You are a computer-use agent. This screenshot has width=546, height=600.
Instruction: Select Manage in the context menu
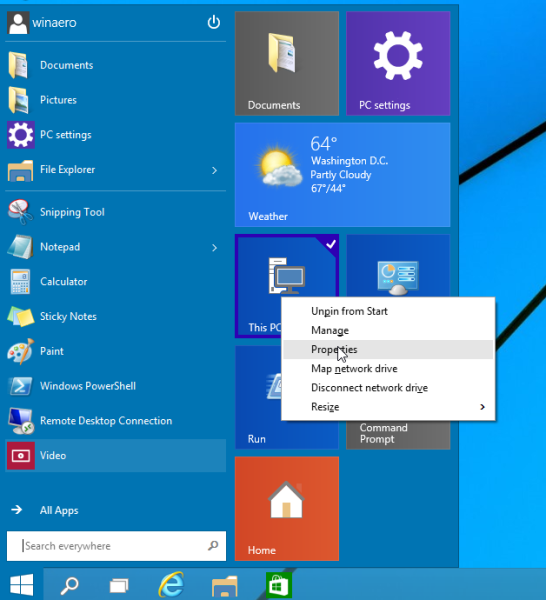(388, 330)
